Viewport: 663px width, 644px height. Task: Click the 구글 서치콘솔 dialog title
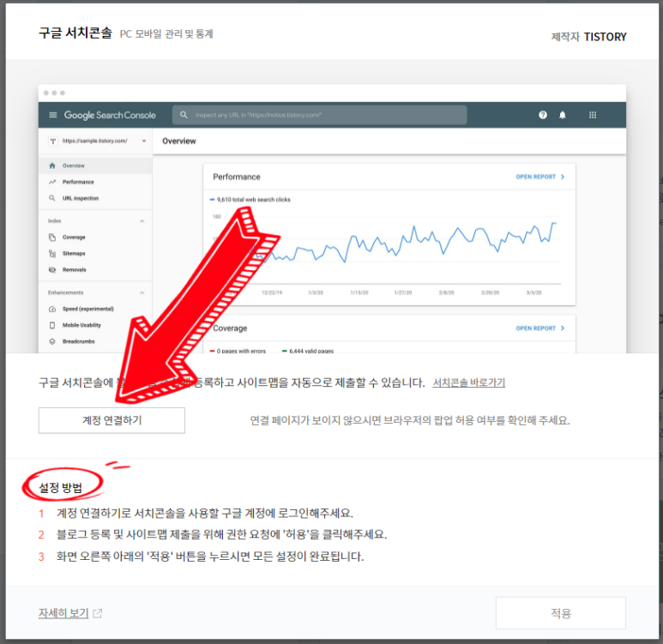[75, 33]
